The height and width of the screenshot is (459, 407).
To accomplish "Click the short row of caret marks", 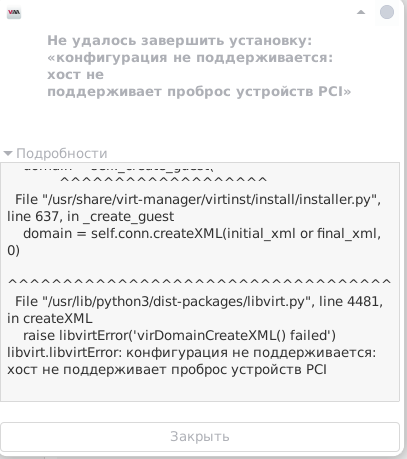I will [163, 181].
